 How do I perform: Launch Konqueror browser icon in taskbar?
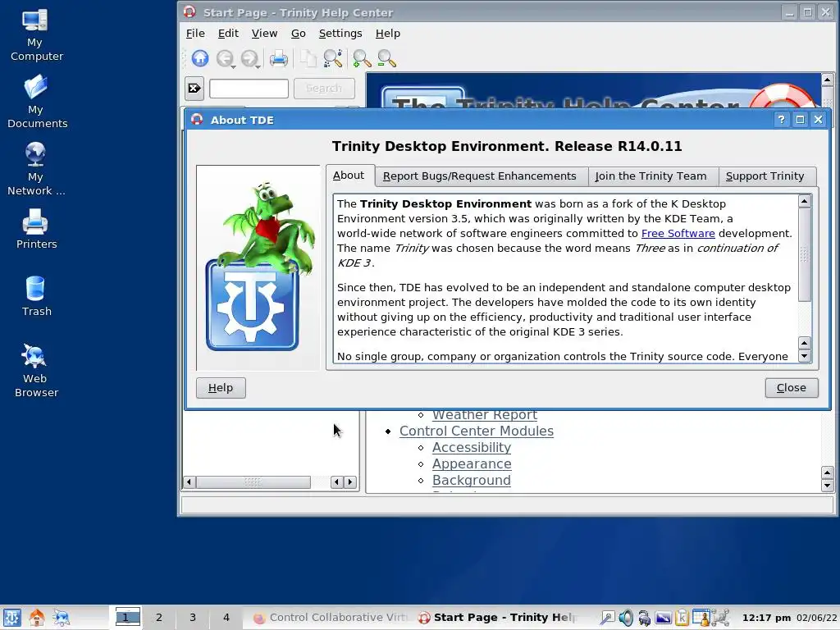[61, 618]
